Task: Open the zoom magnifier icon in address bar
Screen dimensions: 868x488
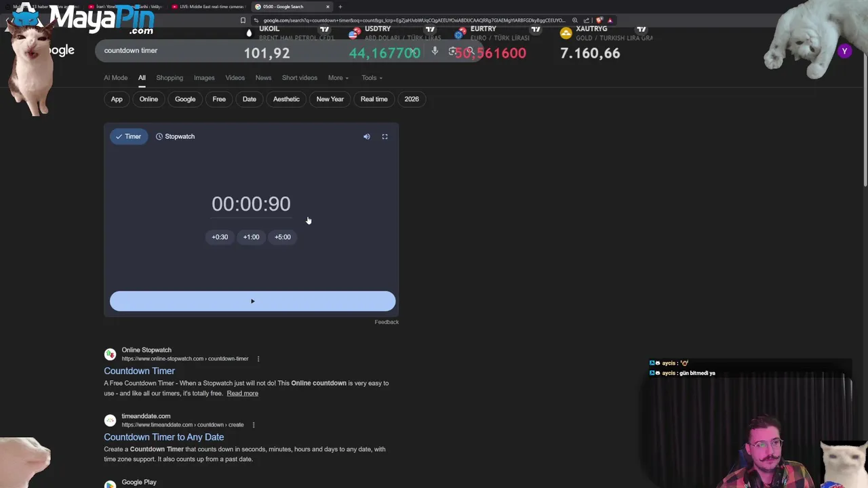Action: [575, 20]
